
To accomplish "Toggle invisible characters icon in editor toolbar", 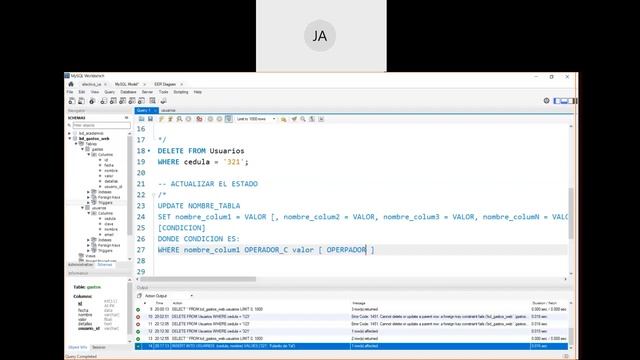I will (x=312, y=119).
